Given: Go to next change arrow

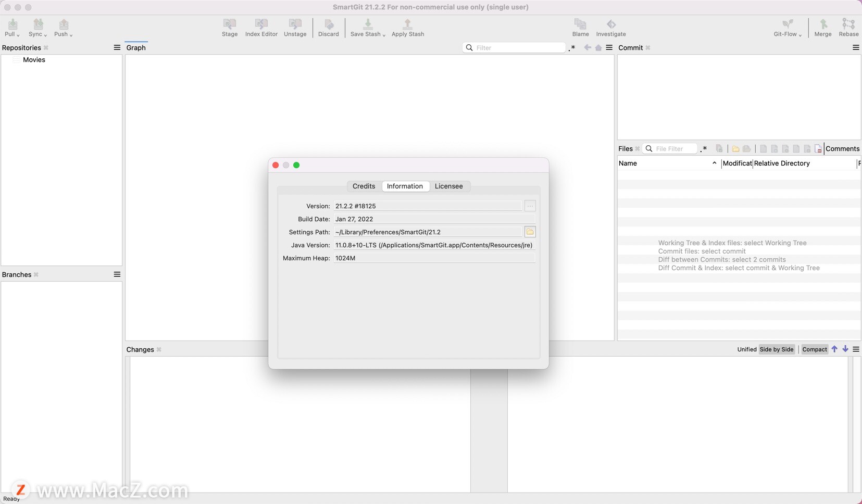Looking at the screenshot, I should click(x=845, y=349).
